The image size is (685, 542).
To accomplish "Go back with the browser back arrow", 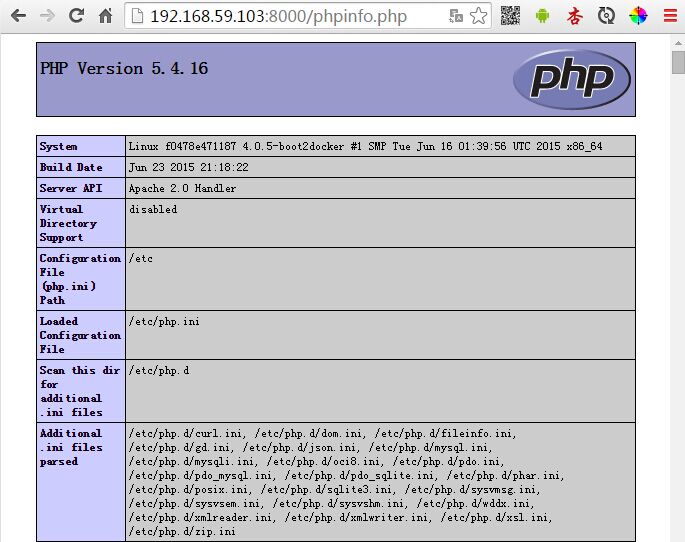I will [x=18, y=16].
